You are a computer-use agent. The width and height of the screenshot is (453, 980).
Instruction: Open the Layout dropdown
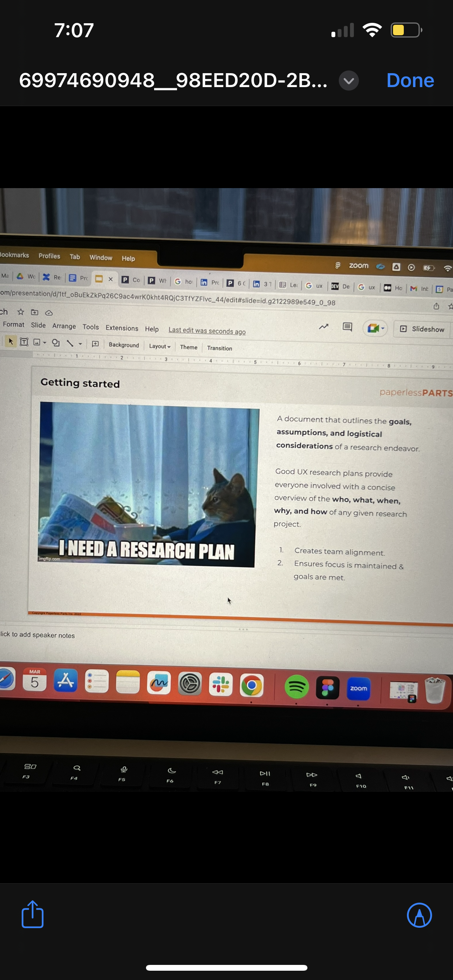click(160, 346)
